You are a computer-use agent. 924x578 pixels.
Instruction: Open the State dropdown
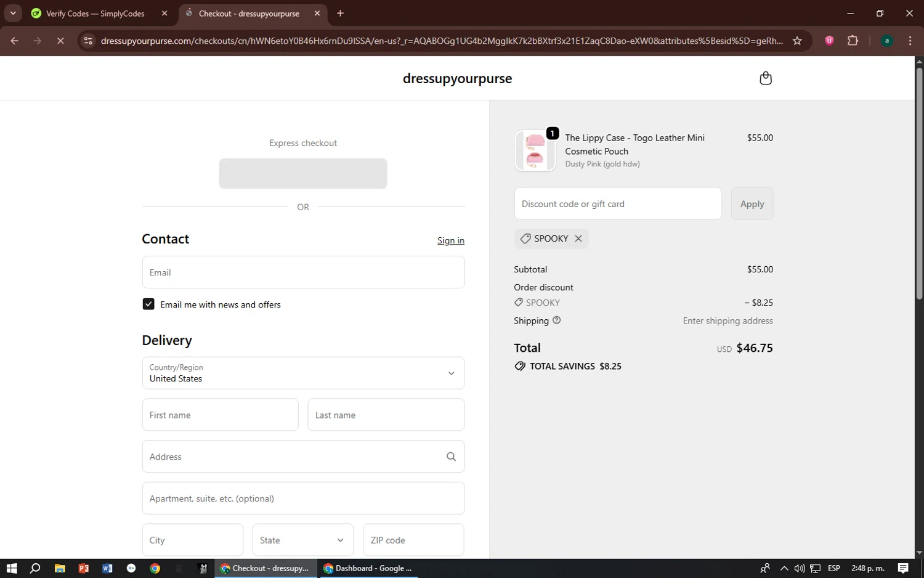coord(303,540)
